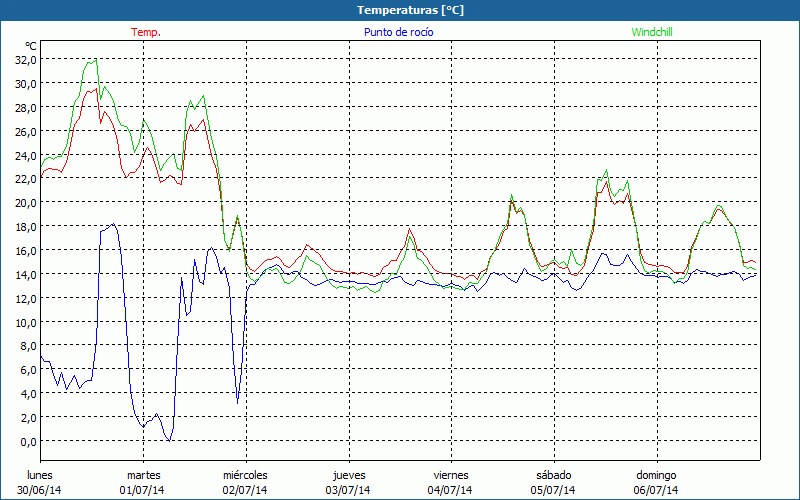
Task: Click the miércoles day label
Action: 245,475
